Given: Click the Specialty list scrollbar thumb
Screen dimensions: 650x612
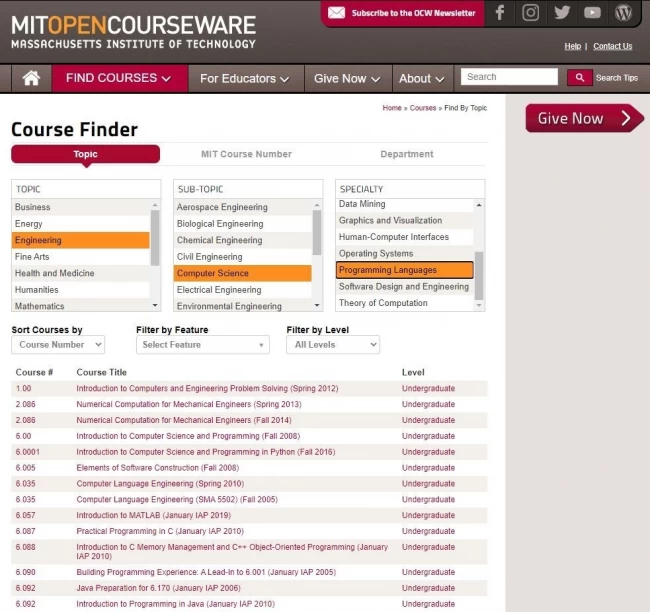Looking at the screenshot, I should click(x=478, y=275).
